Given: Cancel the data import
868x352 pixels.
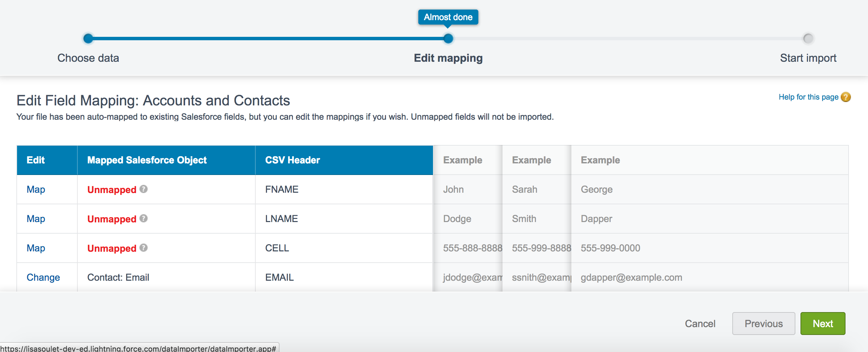Looking at the screenshot, I should click(x=700, y=323).
